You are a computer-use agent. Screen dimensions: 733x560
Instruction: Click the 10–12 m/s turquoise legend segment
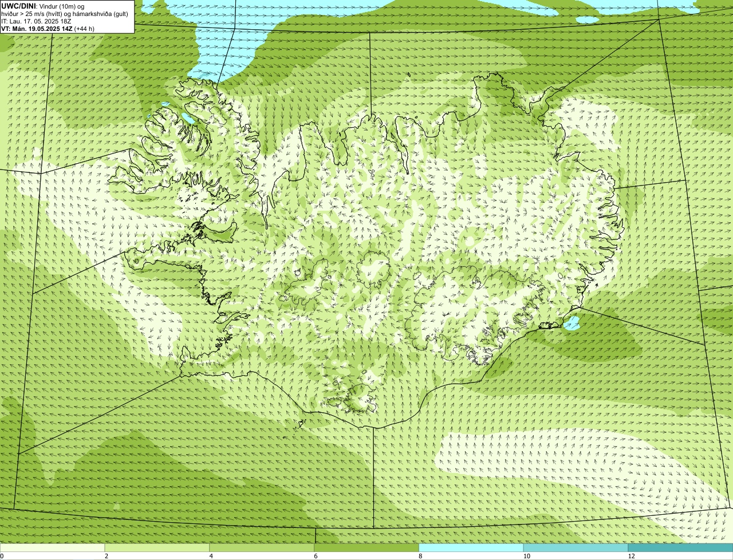[576, 548]
